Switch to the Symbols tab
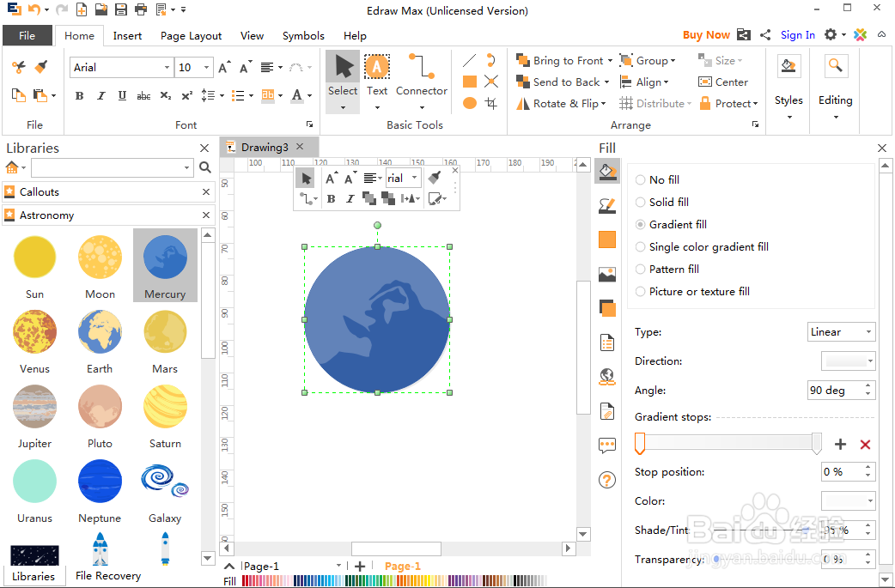This screenshot has height=588, width=895. tap(303, 35)
